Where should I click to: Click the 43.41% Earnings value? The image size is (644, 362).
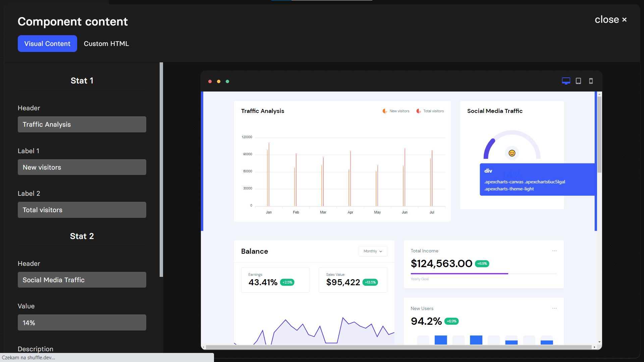(x=263, y=282)
